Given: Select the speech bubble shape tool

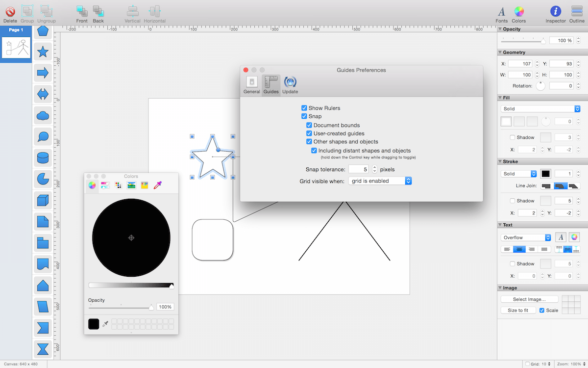Looking at the screenshot, I should pos(43,137).
